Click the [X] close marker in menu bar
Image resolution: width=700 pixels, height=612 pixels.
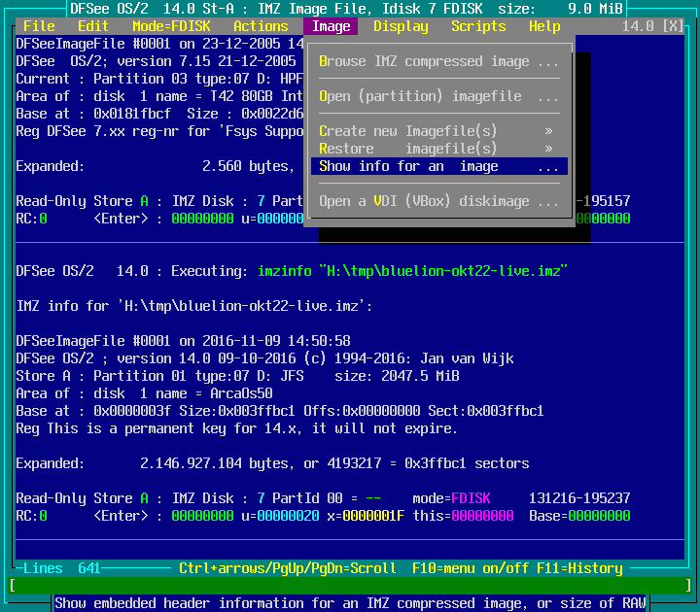673,26
